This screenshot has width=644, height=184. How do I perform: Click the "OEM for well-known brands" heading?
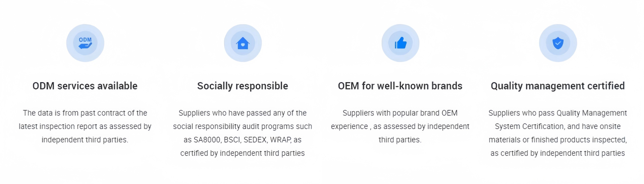[x=400, y=86]
